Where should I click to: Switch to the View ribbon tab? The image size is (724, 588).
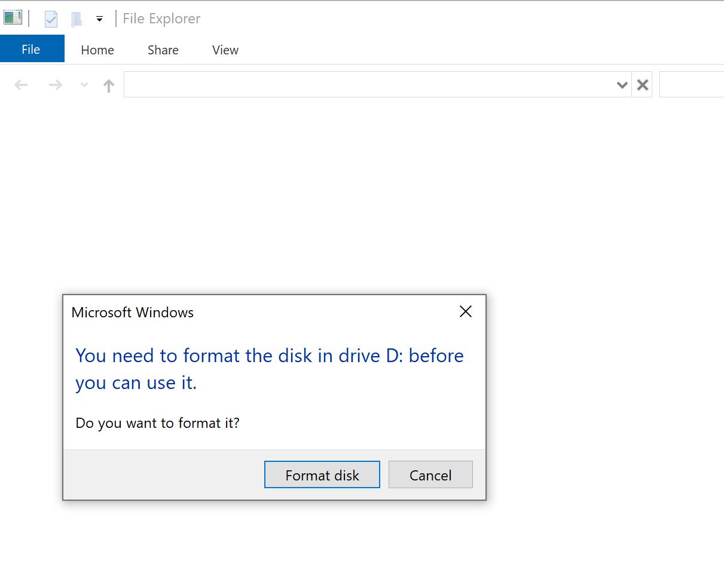[x=225, y=50]
